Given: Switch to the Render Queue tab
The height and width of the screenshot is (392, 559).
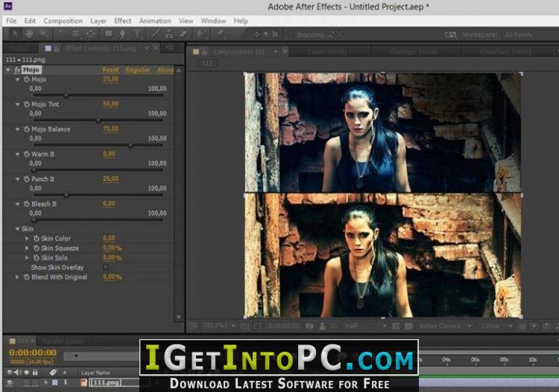Looking at the screenshot, I should coord(63,341).
